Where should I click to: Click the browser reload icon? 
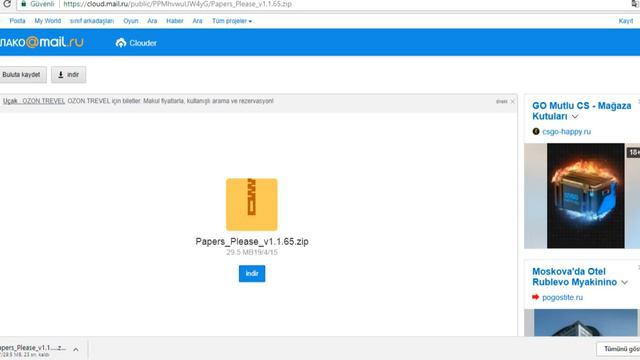tap(7, 4)
